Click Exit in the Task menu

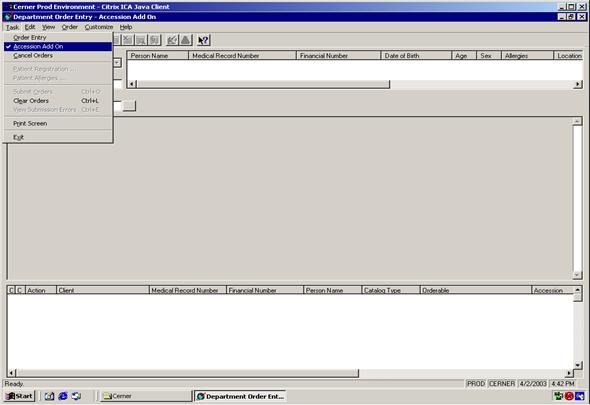click(x=58, y=137)
